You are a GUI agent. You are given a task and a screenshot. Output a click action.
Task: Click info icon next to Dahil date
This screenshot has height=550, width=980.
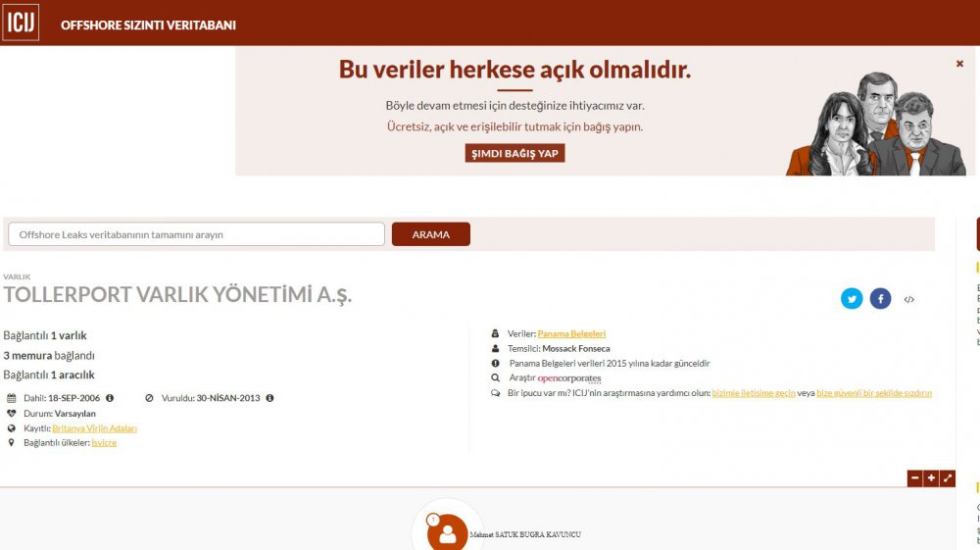(110, 398)
